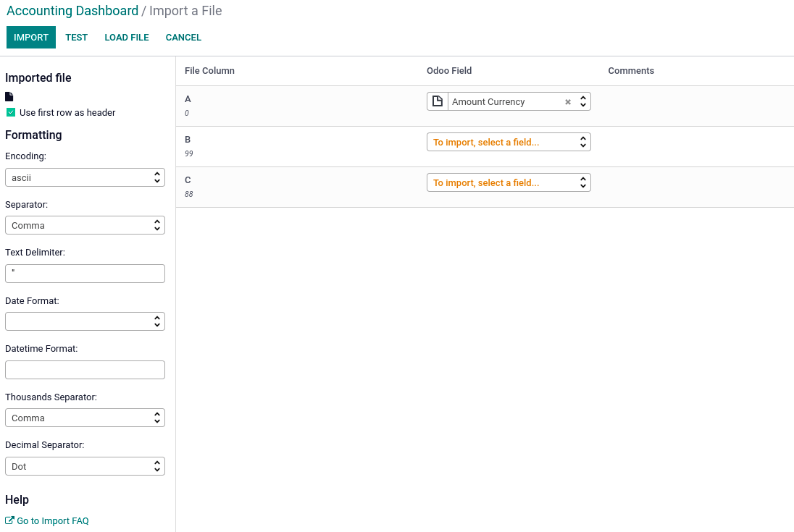The width and height of the screenshot is (794, 532).
Task: Return to the Accounting Dashboard via breadcrumb
Action: pos(72,11)
